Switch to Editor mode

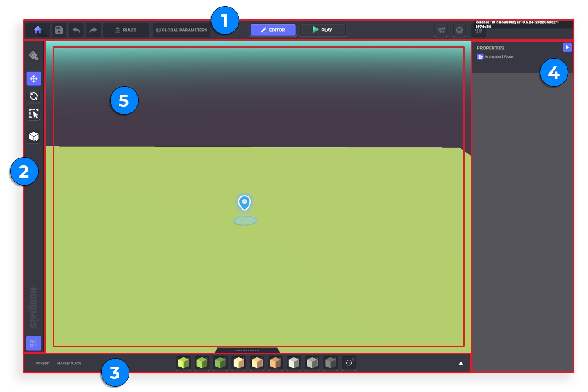[x=273, y=30]
